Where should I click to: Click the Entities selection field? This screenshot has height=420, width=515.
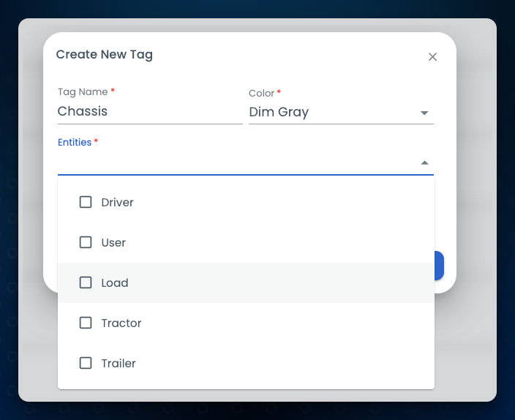point(245,162)
